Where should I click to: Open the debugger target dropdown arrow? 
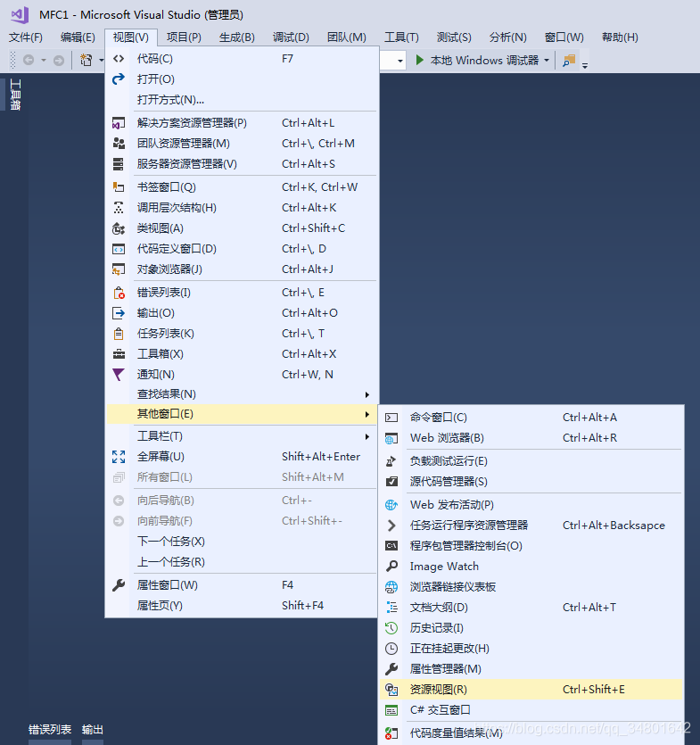pos(546,61)
